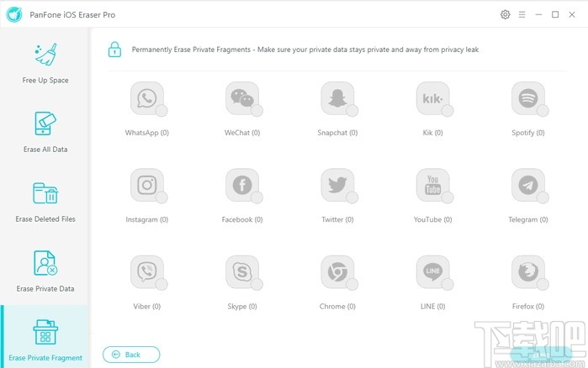Tick the Instagram selection circle
This screenshot has height=368, width=588.
click(x=162, y=197)
